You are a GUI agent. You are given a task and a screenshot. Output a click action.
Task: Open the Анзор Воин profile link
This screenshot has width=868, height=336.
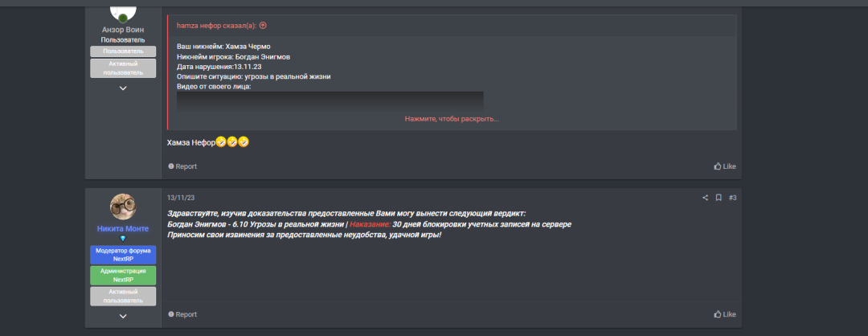tap(123, 30)
